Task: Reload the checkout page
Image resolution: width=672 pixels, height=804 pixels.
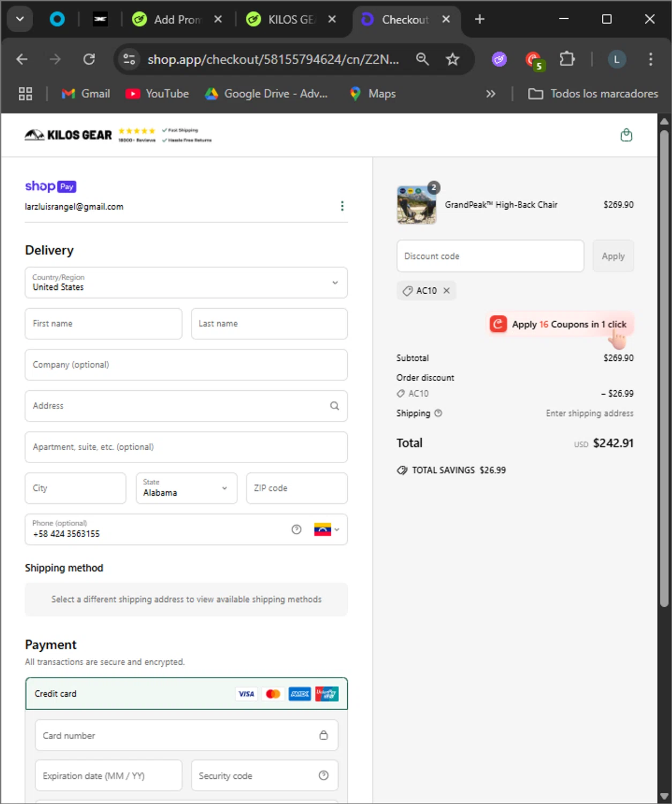Action: (x=89, y=59)
